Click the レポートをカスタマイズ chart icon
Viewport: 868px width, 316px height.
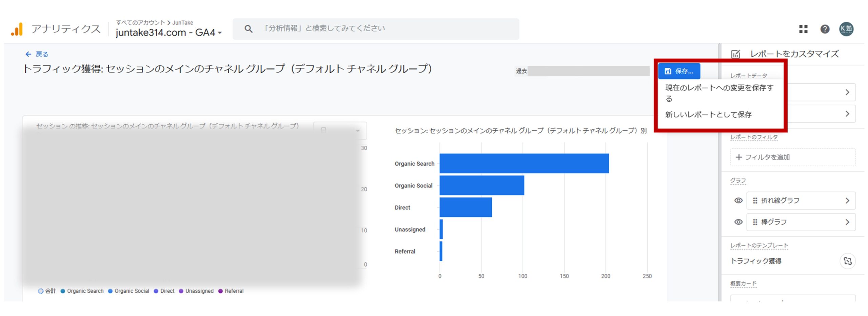click(736, 54)
